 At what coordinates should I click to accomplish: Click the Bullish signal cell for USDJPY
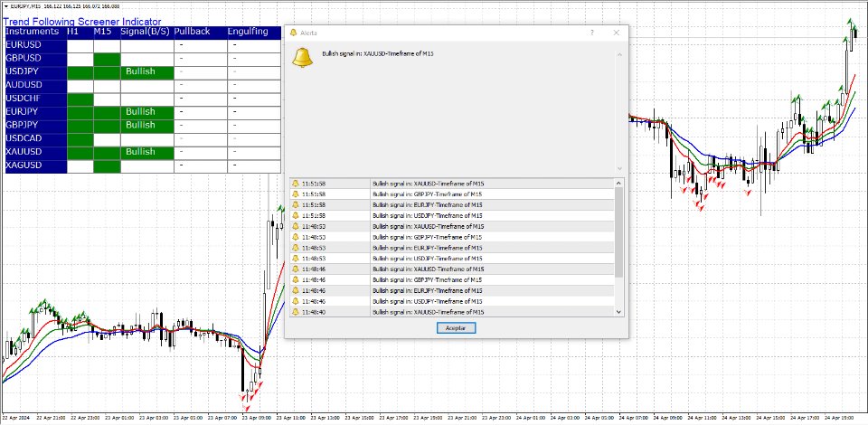(x=147, y=72)
